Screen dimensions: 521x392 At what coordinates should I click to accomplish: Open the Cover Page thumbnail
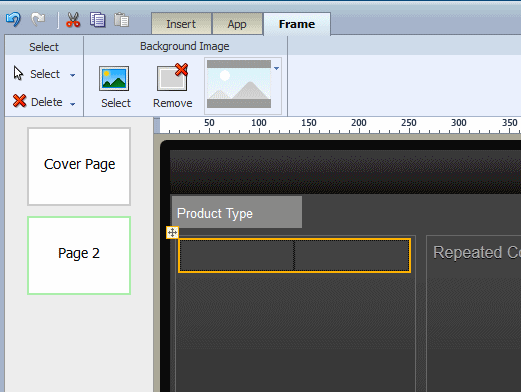pyautogui.click(x=79, y=166)
